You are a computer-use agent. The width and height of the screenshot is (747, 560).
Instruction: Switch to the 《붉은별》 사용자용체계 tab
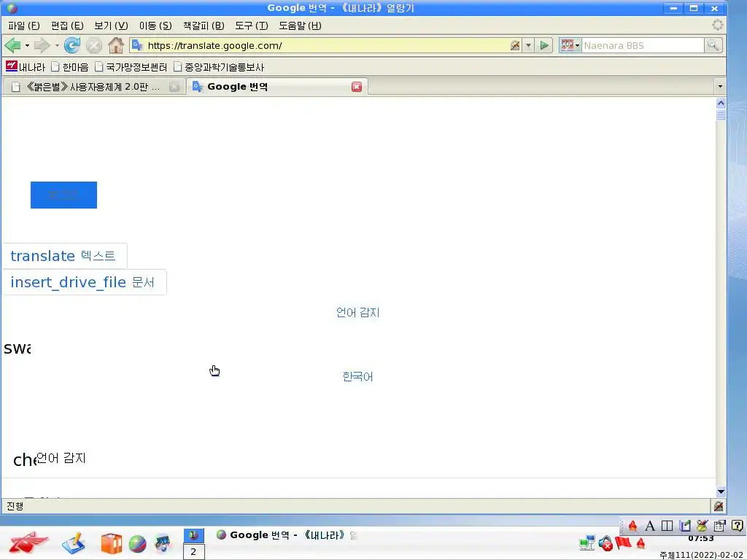click(93, 87)
